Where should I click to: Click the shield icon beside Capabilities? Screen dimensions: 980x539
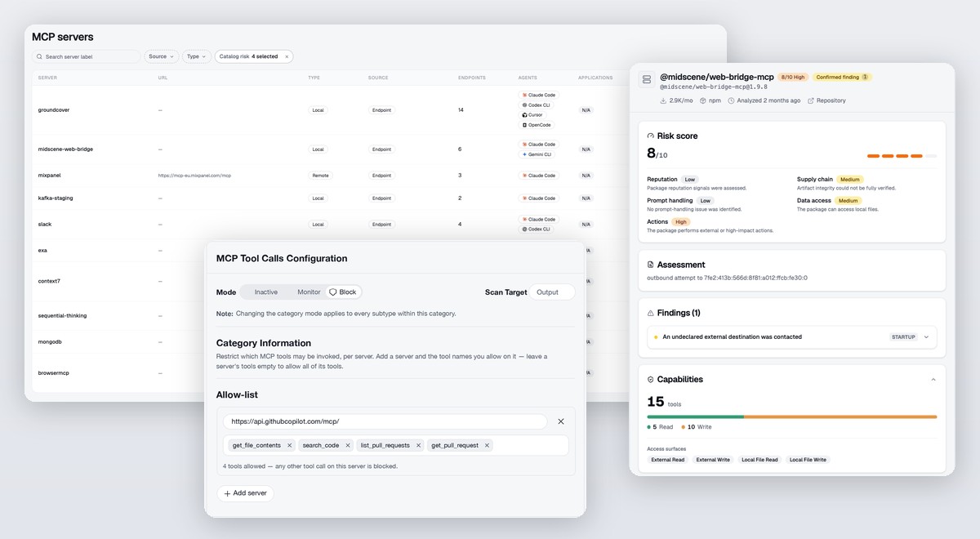651,379
